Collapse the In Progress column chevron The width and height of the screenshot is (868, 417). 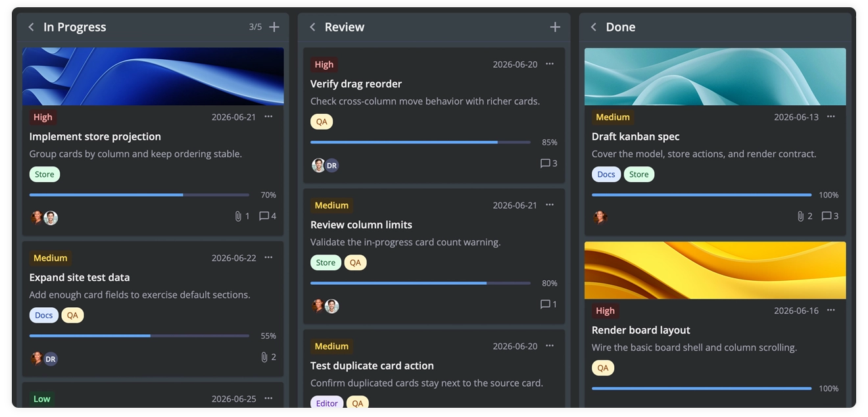click(31, 27)
